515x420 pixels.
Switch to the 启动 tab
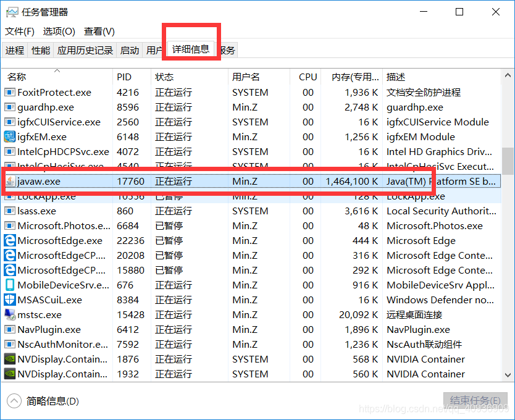coord(130,50)
